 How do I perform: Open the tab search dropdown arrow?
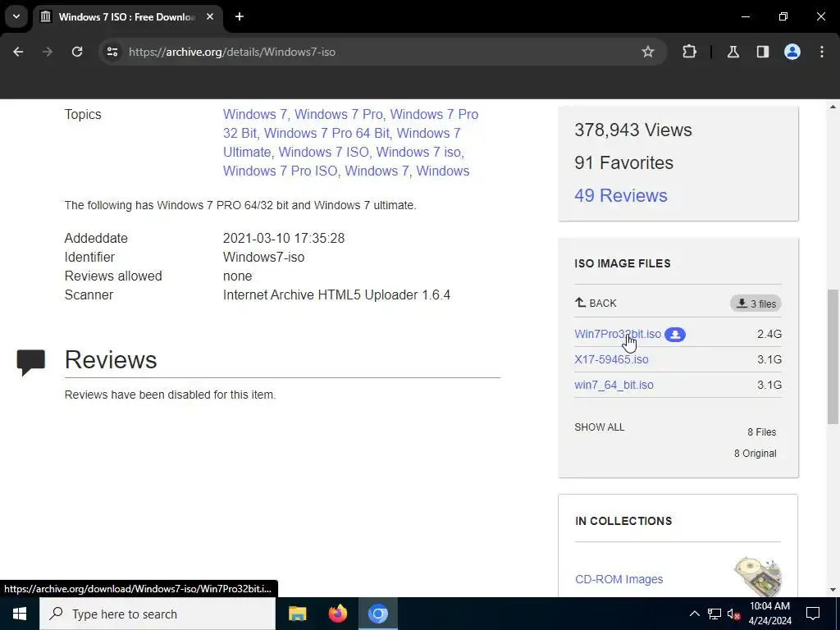click(16, 16)
